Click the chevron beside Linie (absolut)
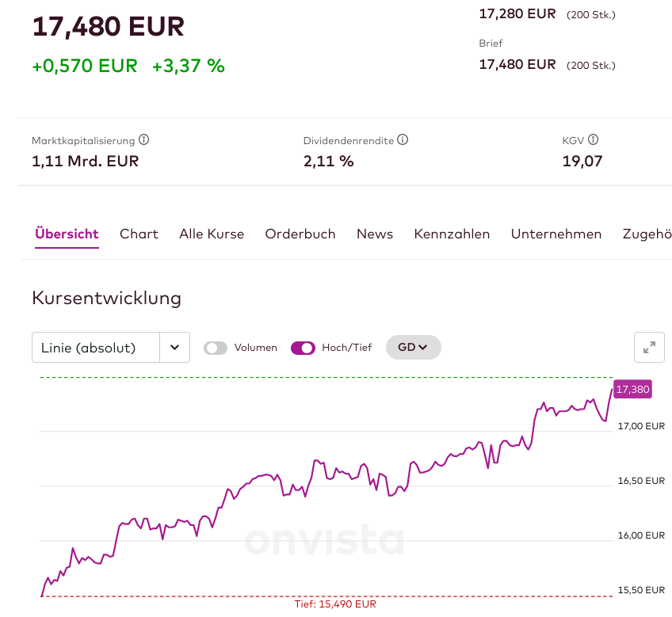 (175, 347)
